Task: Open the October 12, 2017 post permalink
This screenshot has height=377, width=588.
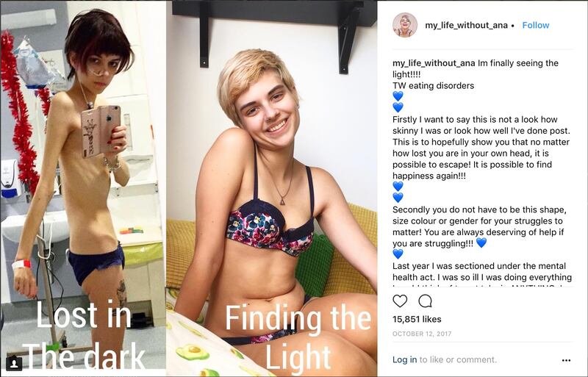Action: [x=422, y=334]
